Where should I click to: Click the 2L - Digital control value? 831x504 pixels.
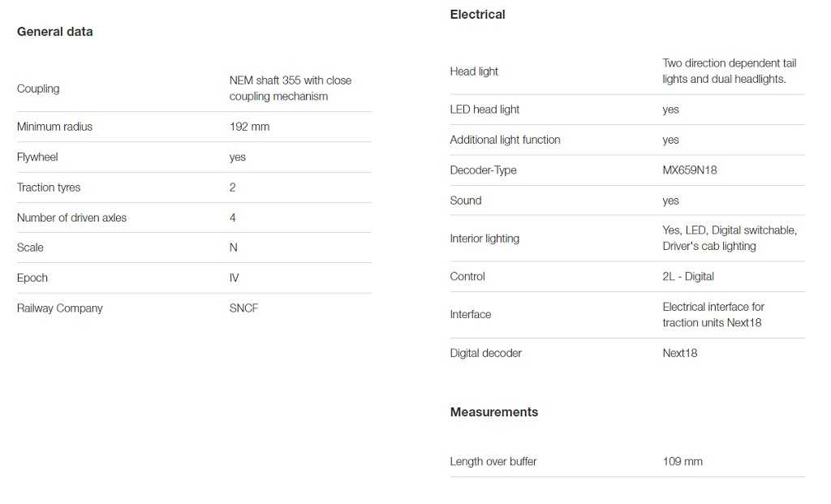[688, 277]
